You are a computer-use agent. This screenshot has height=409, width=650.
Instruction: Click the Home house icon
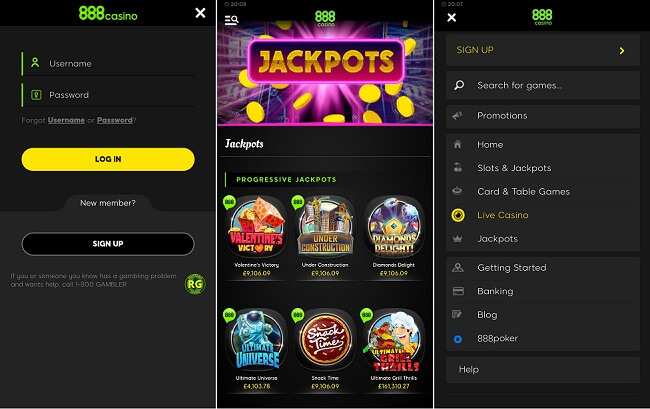click(x=458, y=144)
